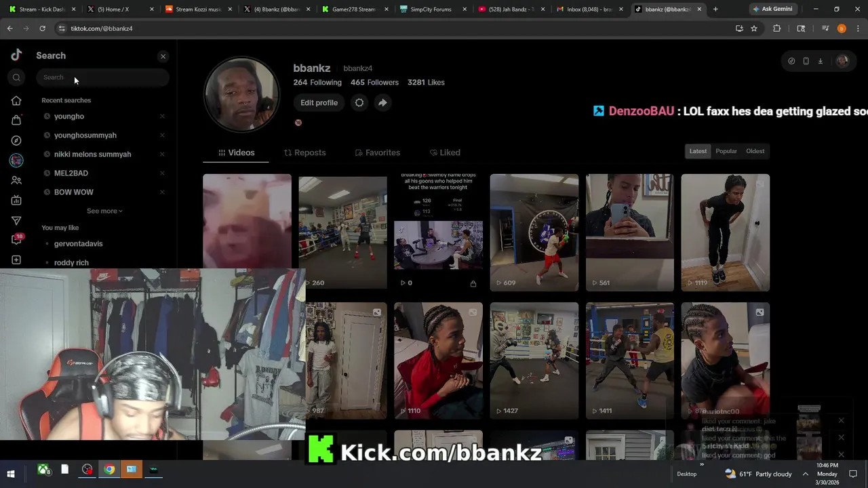
Task: Remove 'nikki melons summyah' recent search
Action: (162, 155)
